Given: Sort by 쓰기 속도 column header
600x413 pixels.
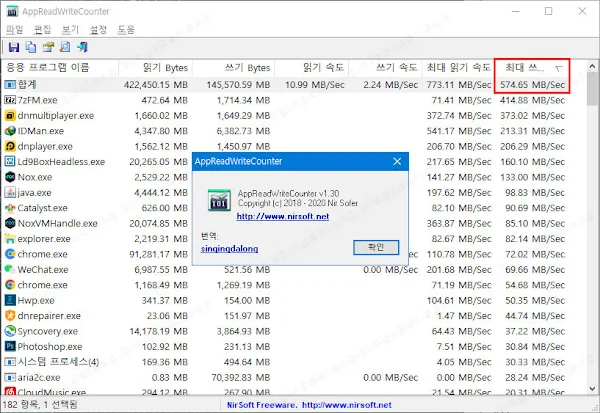Looking at the screenshot, I should pyautogui.click(x=385, y=68).
